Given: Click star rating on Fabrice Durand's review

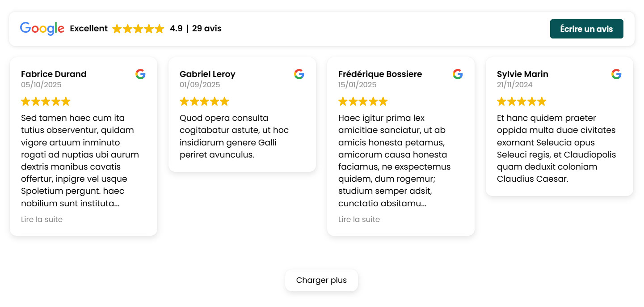Looking at the screenshot, I should [x=46, y=102].
